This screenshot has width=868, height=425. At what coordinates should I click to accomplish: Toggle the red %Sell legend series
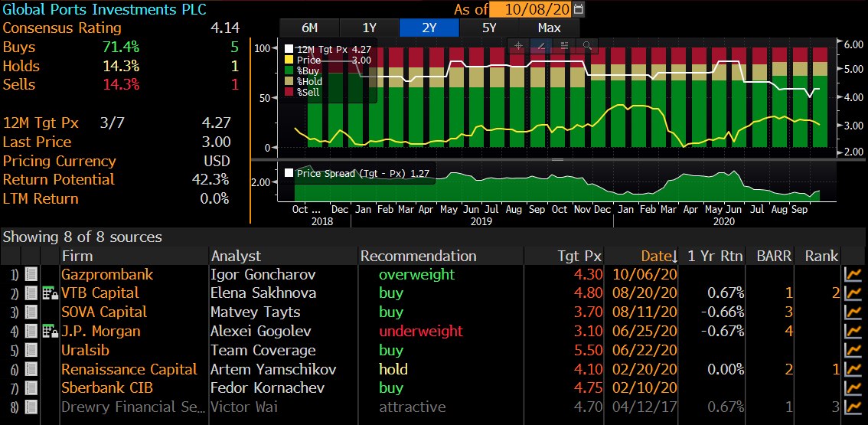tap(302, 91)
